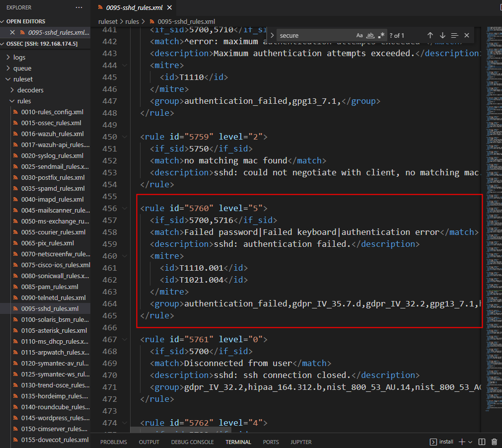Create a new terminal with plus icon
502x448 pixels.
click(x=462, y=442)
